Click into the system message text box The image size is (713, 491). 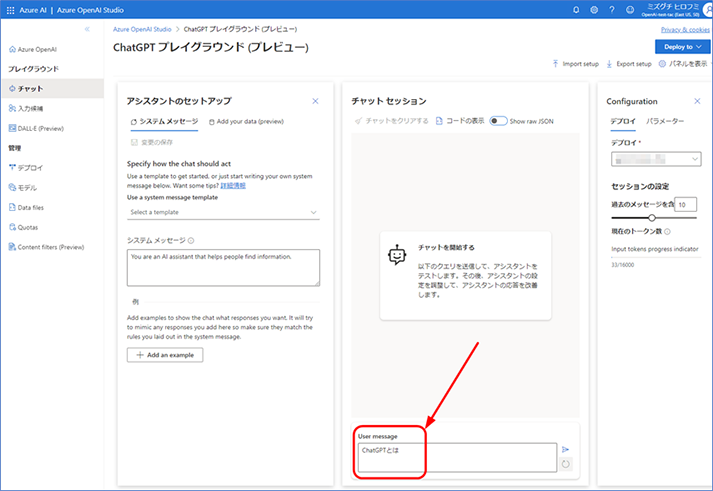(x=223, y=268)
